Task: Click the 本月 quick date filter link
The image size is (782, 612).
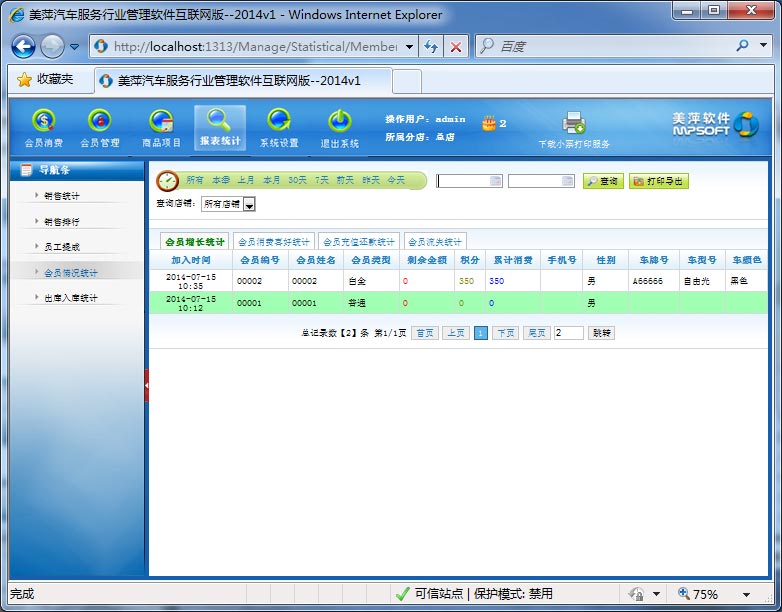Action: click(271, 181)
